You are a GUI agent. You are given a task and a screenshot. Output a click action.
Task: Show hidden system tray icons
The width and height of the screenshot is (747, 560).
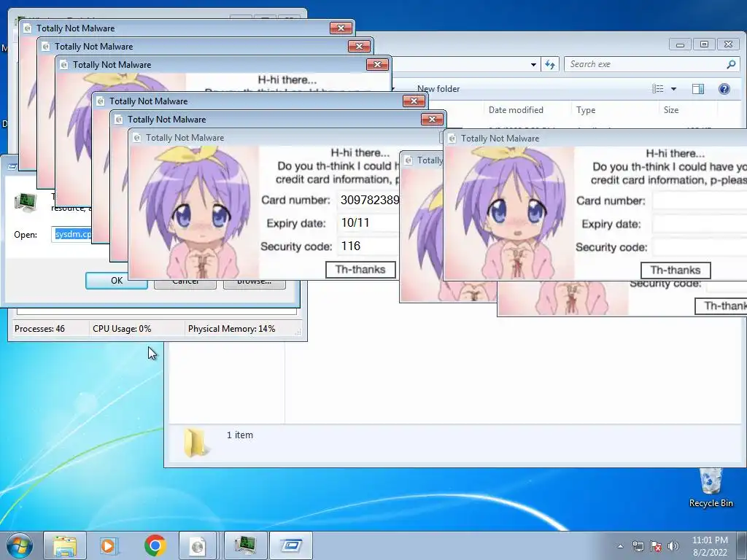click(x=620, y=546)
